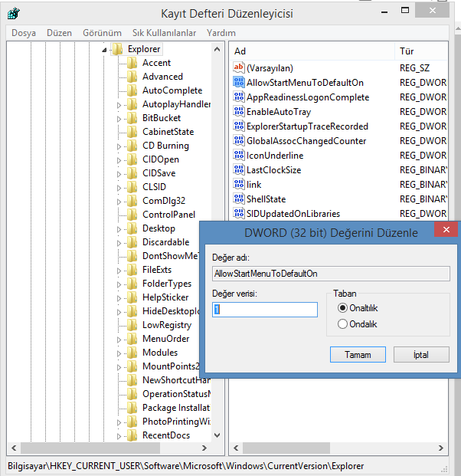Image resolution: width=461 pixels, height=476 pixels.
Task: Open the Görünüm menu
Action: tap(102, 33)
